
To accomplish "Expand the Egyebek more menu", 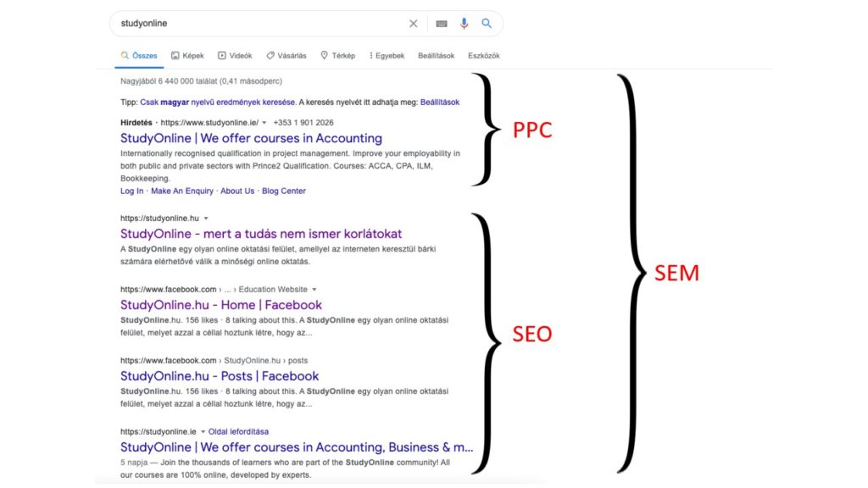I will pos(387,55).
